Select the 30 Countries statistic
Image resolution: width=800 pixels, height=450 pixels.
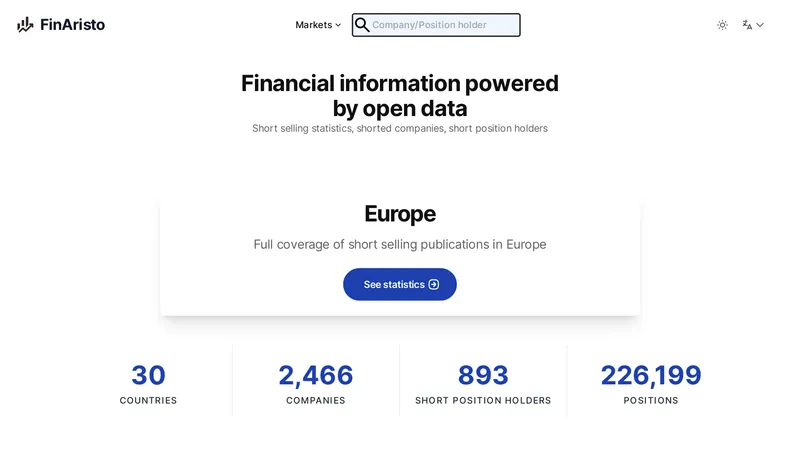148,384
